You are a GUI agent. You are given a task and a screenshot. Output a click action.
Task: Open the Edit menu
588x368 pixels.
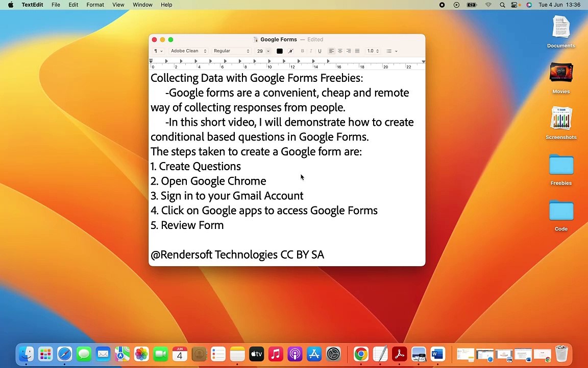click(73, 5)
